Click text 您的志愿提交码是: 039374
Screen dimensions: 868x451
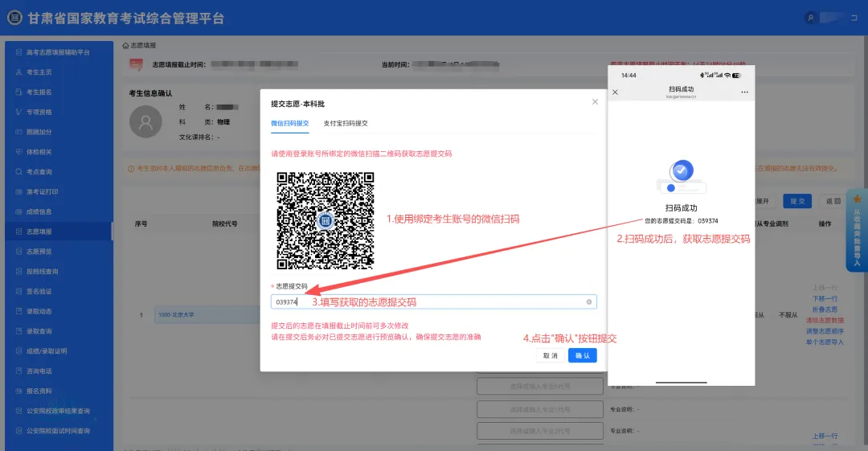point(681,221)
